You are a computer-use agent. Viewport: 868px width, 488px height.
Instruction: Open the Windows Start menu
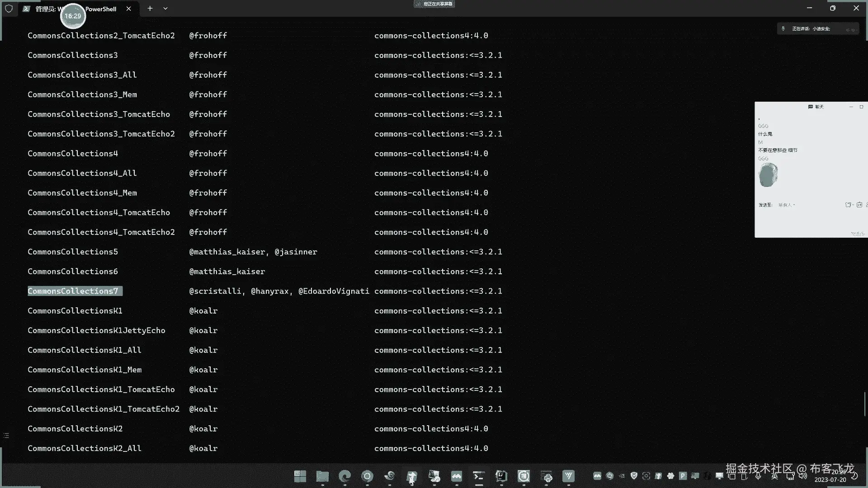click(300, 476)
